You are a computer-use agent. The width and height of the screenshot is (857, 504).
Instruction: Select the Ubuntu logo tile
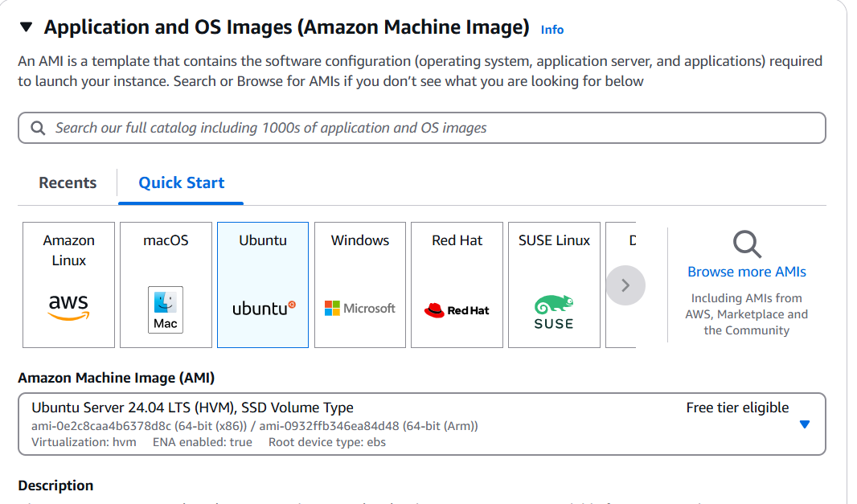(x=263, y=308)
